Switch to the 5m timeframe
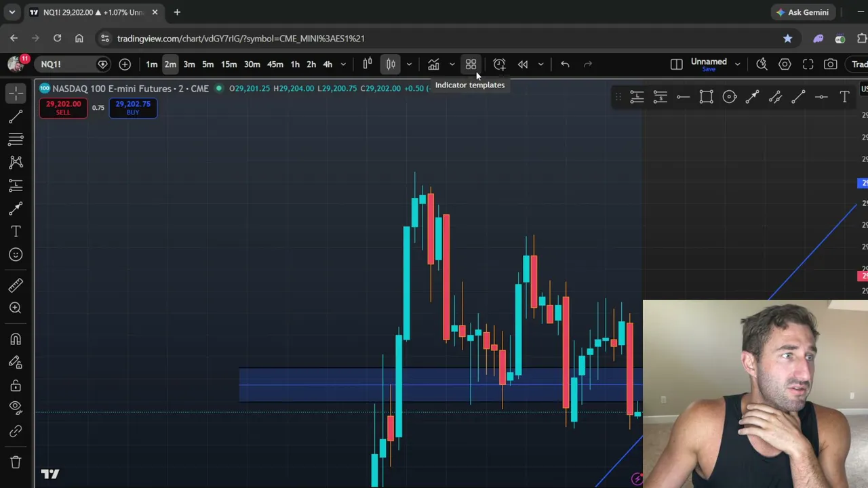Screen dimensions: 868x488 point(208,64)
